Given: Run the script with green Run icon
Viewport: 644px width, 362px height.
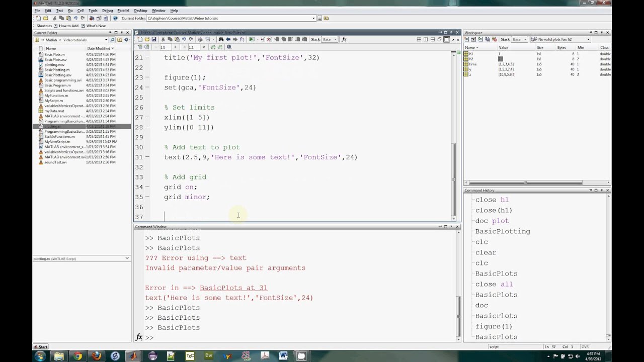Looking at the screenshot, I should coord(252,39).
